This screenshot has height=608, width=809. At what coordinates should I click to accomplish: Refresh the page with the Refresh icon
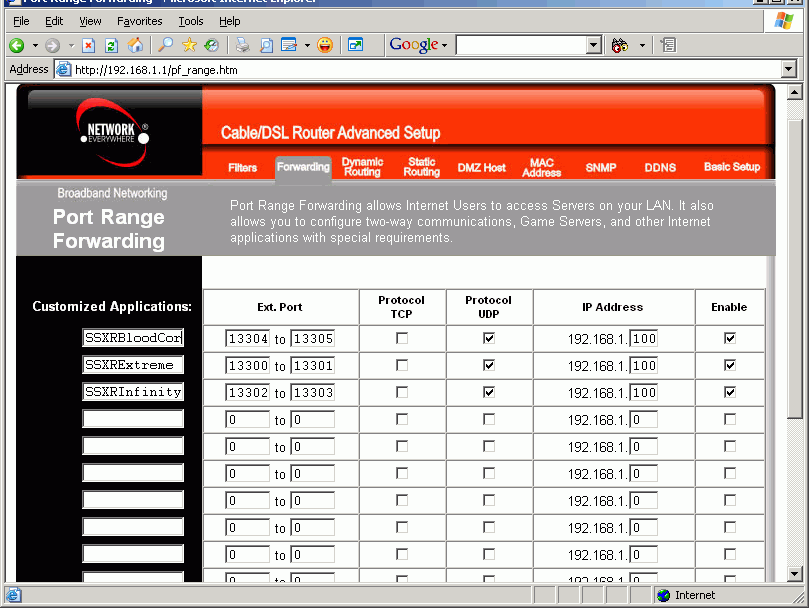(111, 45)
